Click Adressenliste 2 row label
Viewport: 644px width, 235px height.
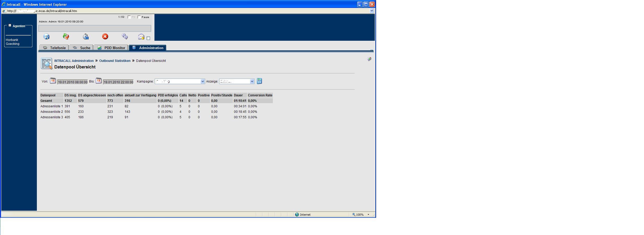pos(52,112)
